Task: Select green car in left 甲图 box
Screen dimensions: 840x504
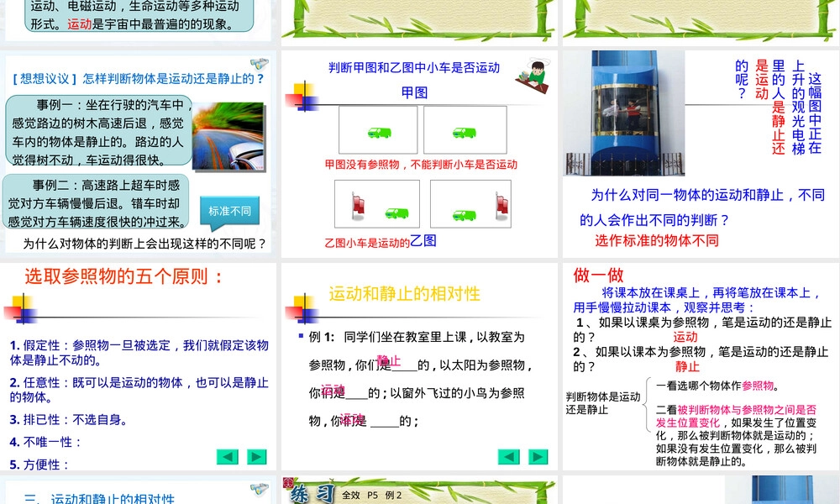Action: point(380,132)
